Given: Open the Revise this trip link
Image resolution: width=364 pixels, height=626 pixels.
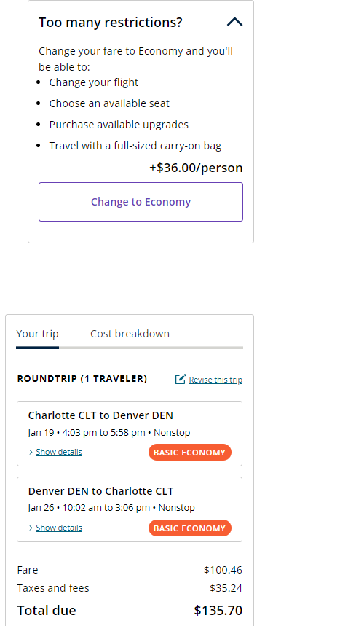Looking at the screenshot, I should click(x=215, y=380).
